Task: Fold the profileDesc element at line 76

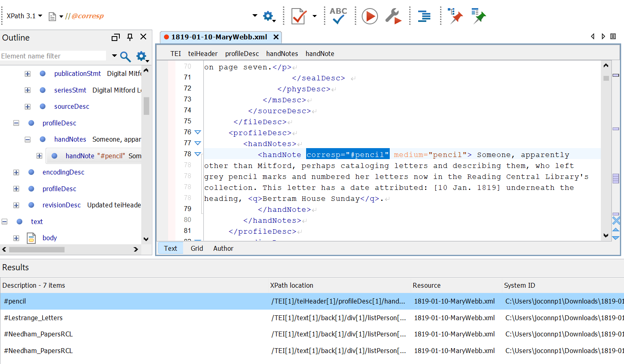Action: [198, 132]
